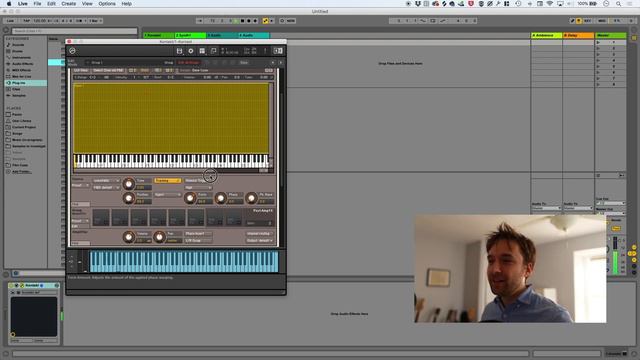The image size is (640, 360).
Task: Click the Wi-Fi icon in macOS menu bar
Action: point(550,4)
